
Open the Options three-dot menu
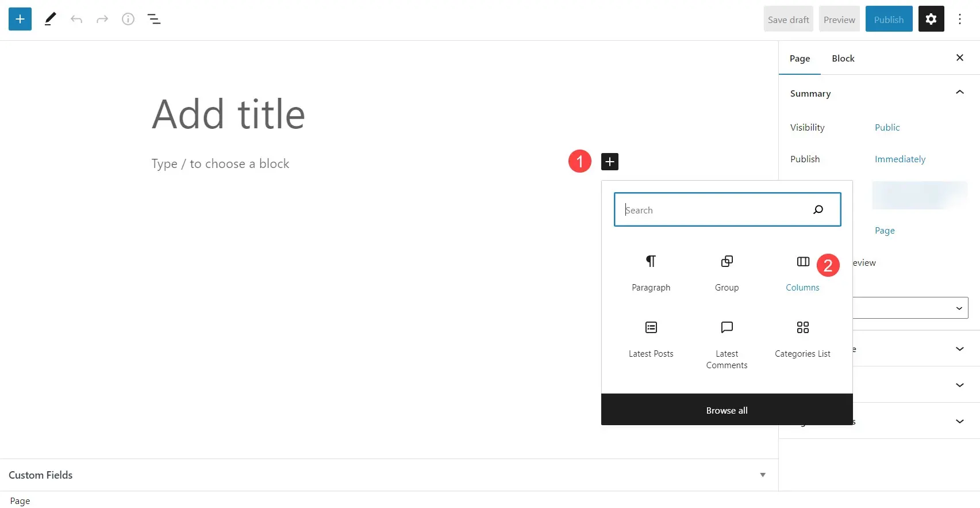coord(959,18)
